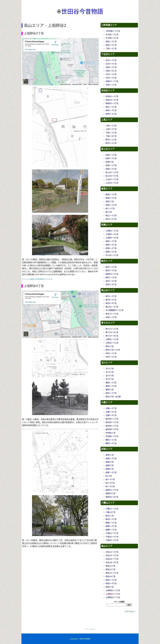Open sidebar link 成城7〜9丁目
Screen dimensions: 160x644
coord(111,473)
